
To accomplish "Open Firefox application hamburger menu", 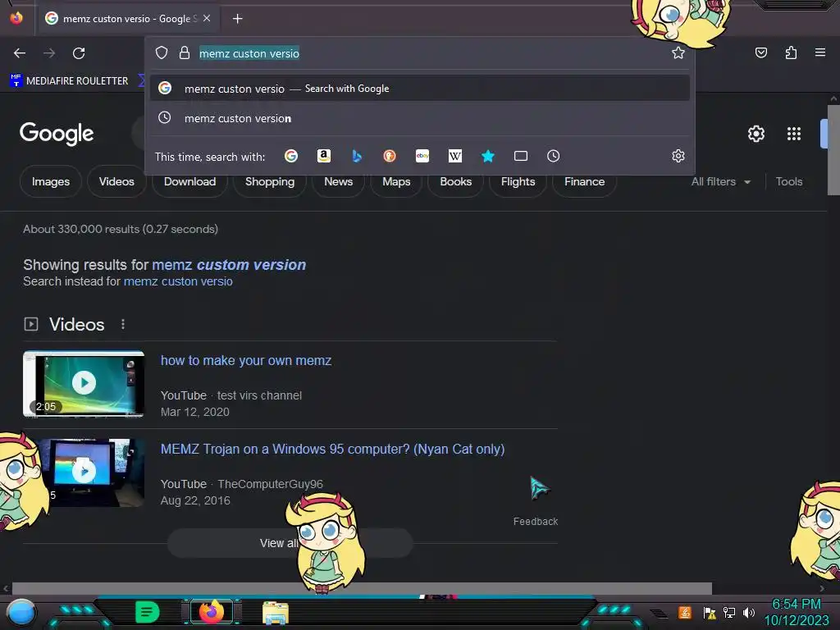I will click(x=820, y=52).
